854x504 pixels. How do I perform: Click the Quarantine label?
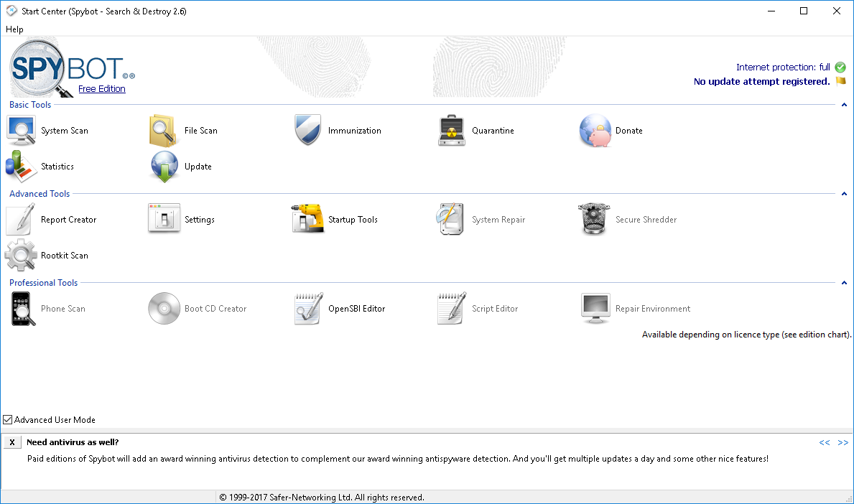(x=493, y=131)
